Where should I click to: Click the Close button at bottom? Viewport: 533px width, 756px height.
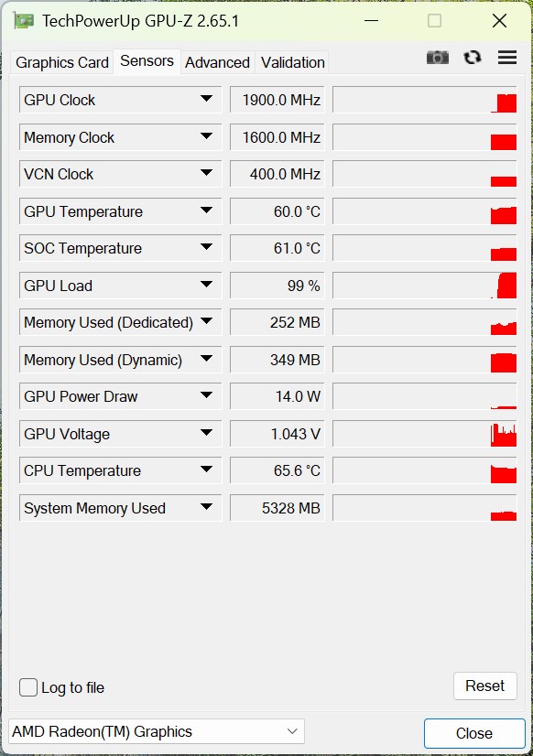(474, 733)
